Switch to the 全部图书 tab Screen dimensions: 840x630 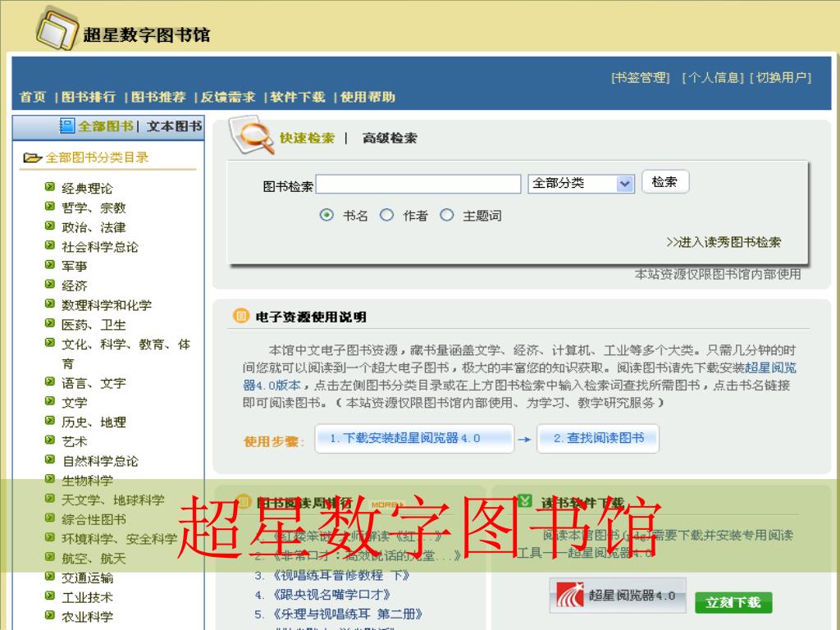pos(106,126)
